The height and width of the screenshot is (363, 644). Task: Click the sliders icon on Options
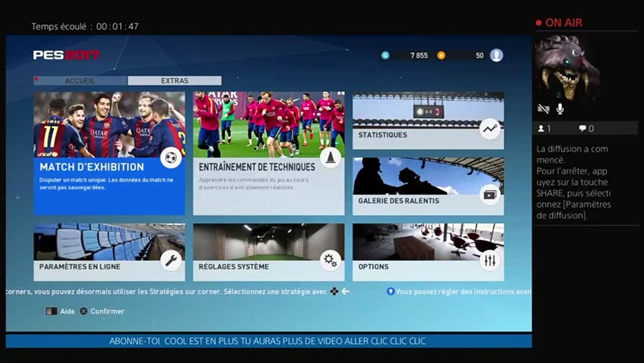pyautogui.click(x=490, y=261)
